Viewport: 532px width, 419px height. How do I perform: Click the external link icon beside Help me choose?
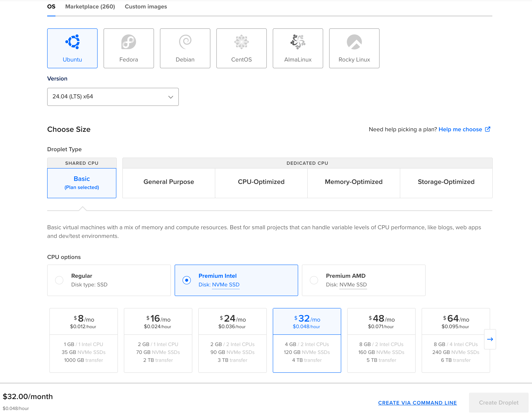tap(488, 129)
